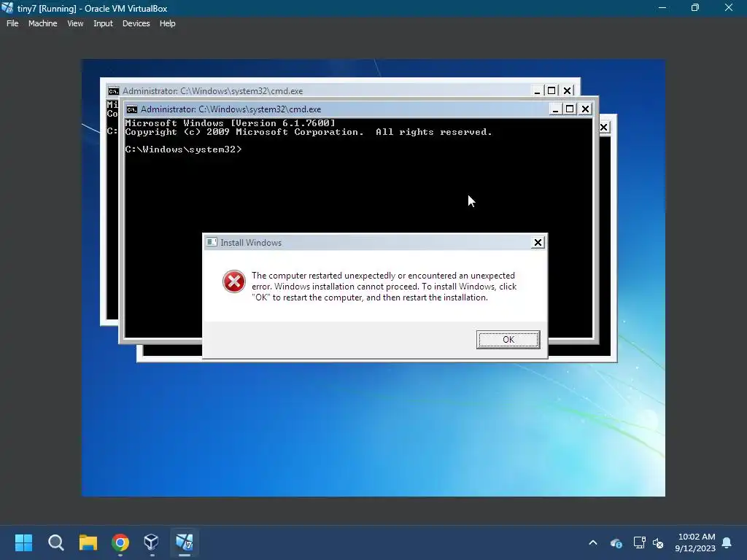Viewport: 747px width, 560px height.
Task: Click the error message text in dialog
Action: (x=384, y=286)
